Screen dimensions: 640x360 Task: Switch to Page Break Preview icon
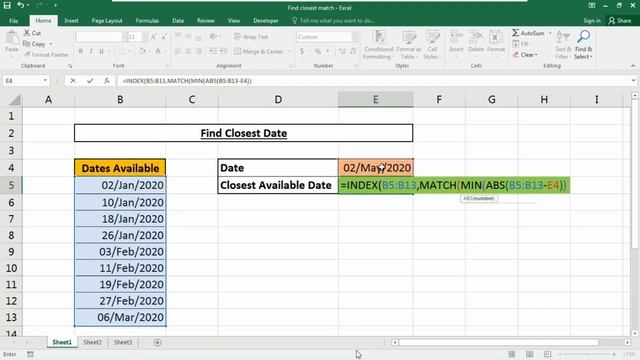[x=547, y=354]
